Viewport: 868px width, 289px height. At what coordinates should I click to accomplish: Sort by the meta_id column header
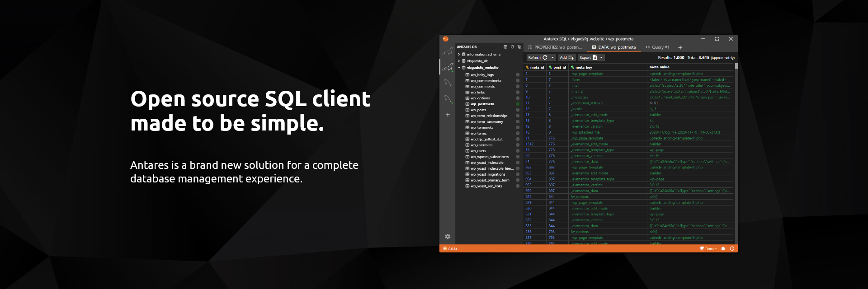tap(535, 67)
